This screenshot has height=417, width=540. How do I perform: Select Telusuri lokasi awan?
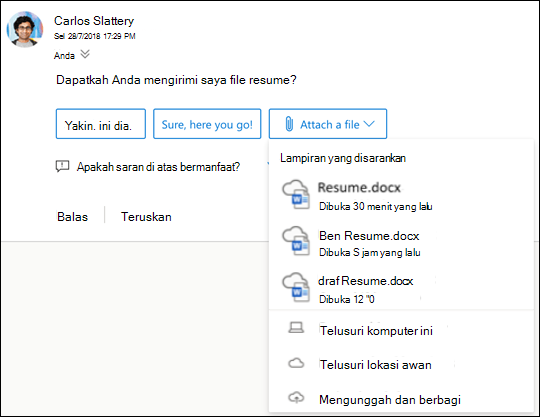pos(401,364)
